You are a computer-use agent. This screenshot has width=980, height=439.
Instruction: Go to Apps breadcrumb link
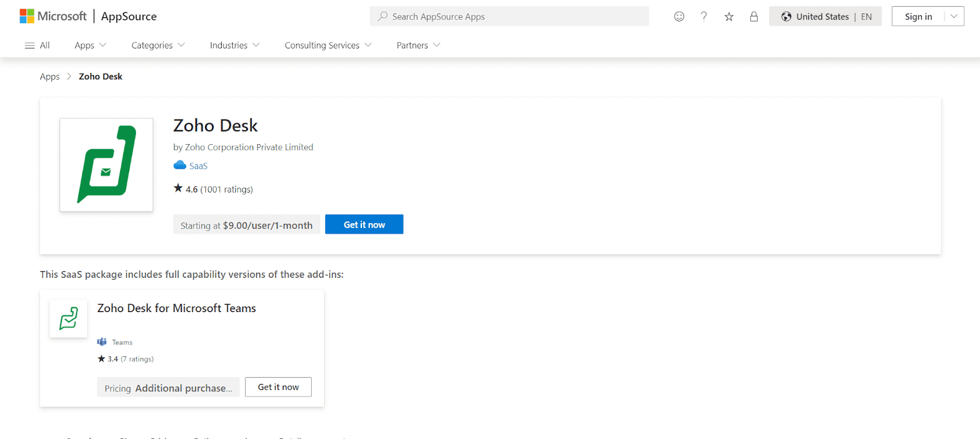coord(50,77)
